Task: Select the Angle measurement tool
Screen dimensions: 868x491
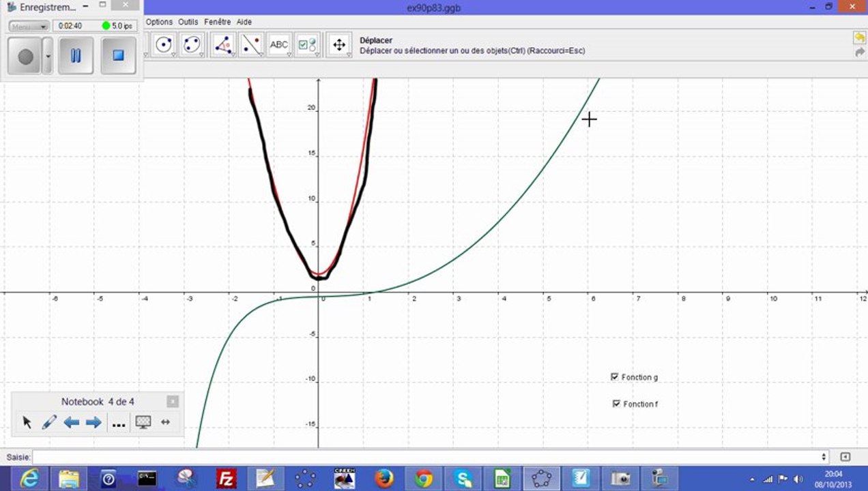Action: click(x=223, y=45)
